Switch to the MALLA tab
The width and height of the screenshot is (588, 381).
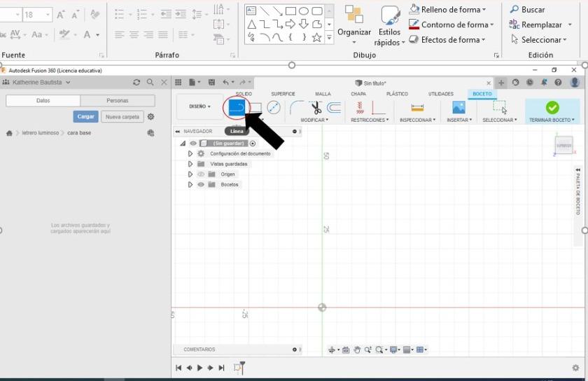click(323, 94)
